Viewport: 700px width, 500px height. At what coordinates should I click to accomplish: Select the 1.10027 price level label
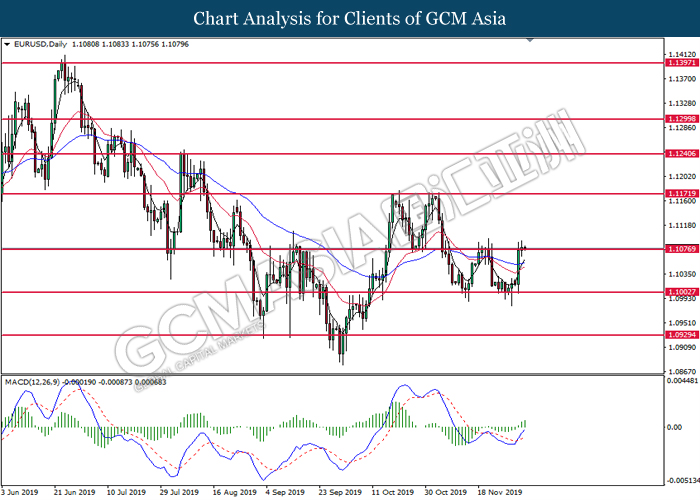click(682, 292)
